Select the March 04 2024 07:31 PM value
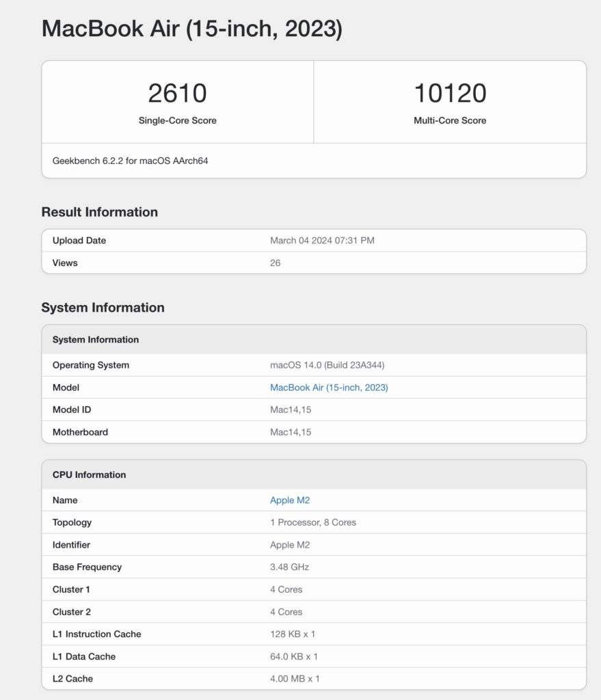The height and width of the screenshot is (700, 601). (322, 240)
